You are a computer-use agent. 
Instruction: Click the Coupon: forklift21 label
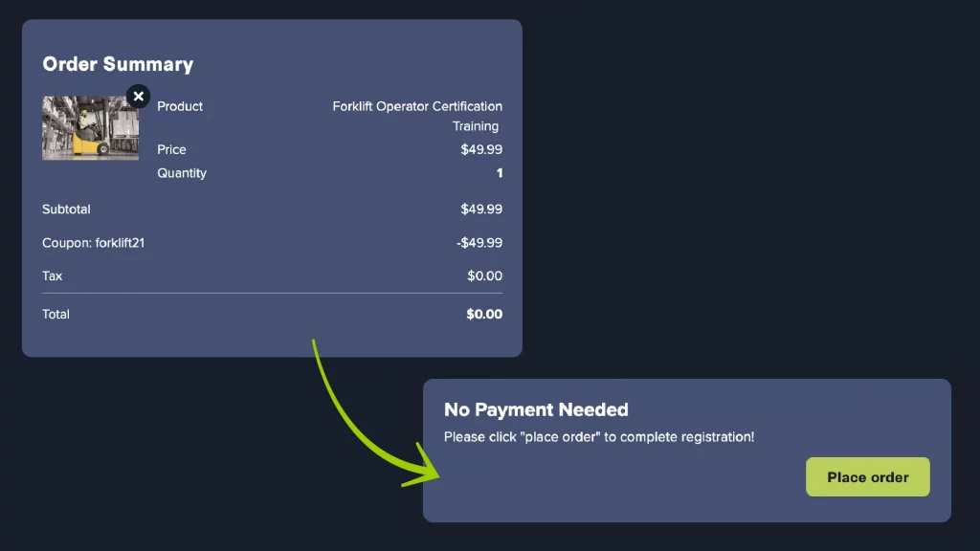93,243
